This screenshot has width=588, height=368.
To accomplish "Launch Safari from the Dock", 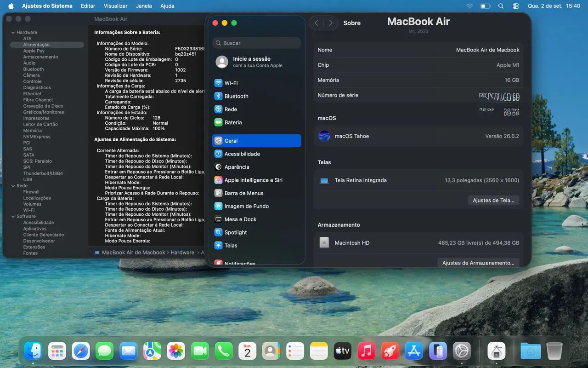I will click(x=81, y=352).
